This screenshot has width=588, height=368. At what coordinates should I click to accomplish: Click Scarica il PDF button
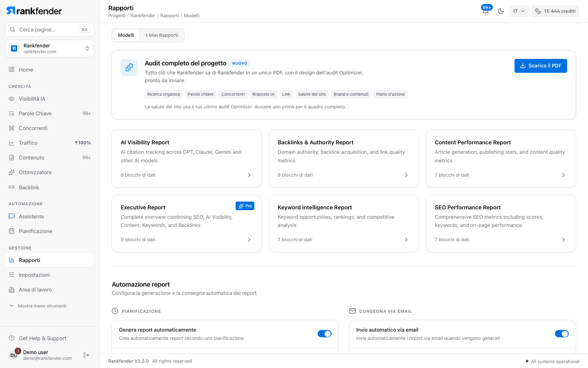tap(541, 66)
